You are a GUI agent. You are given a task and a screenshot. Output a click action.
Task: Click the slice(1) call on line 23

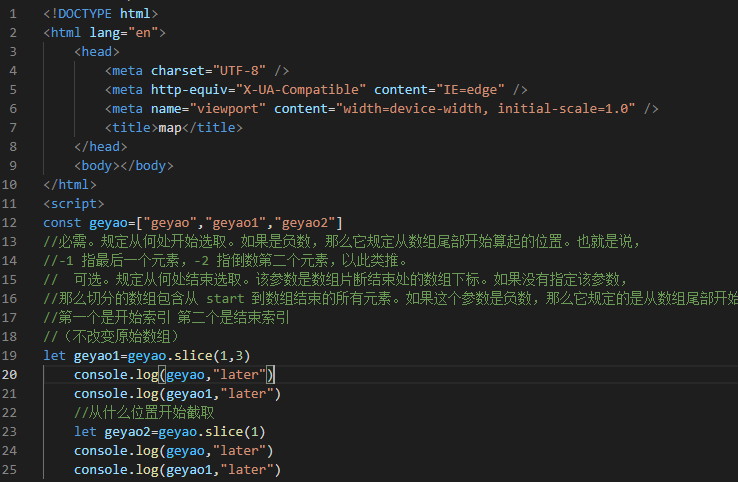click(235, 432)
